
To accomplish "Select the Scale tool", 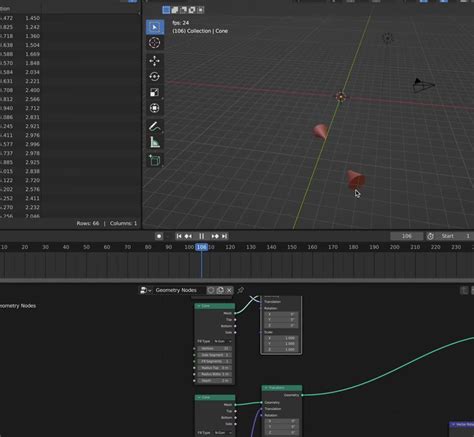I will click(154, 92).
